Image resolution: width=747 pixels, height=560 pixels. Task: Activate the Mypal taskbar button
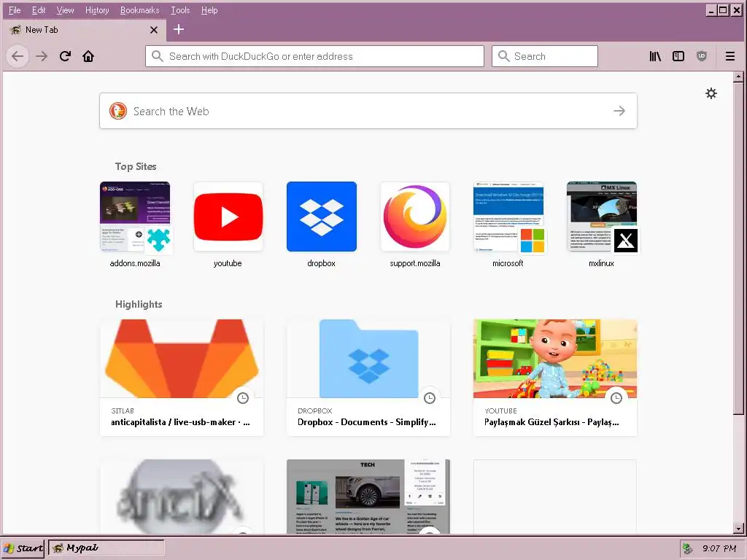tap(107, 548)
